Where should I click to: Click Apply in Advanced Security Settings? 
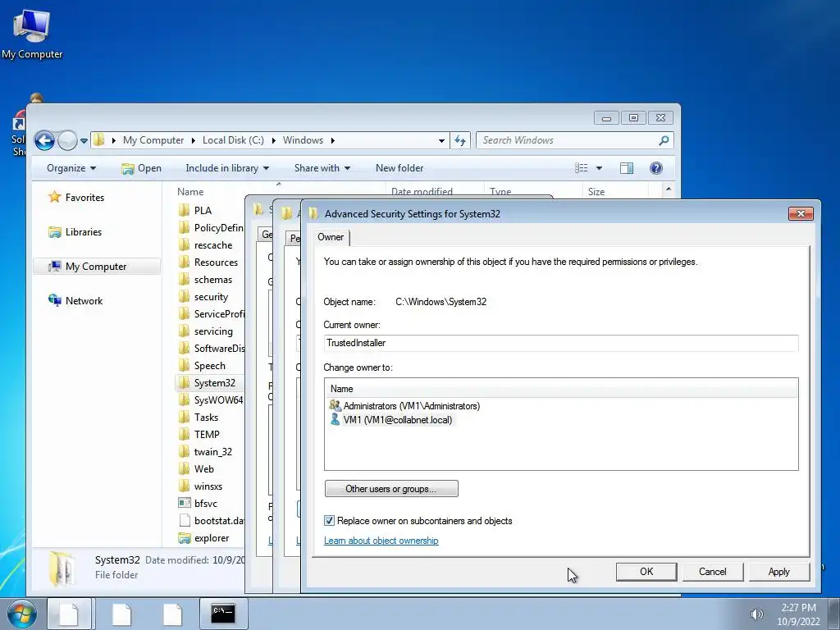click(779, 572)
